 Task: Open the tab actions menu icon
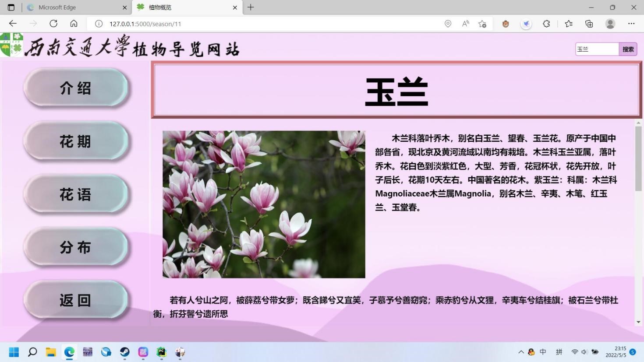(x=11, y=7)
